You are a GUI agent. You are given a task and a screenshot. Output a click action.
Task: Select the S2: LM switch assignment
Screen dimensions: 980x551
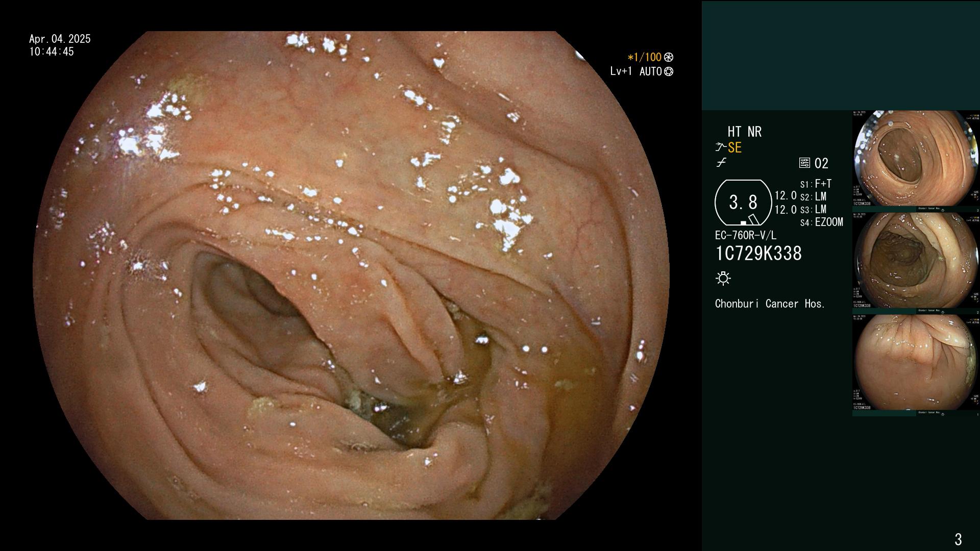[813, 197]
